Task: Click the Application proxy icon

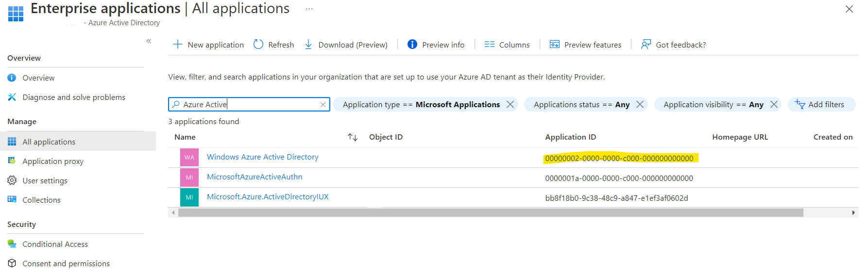Action: [x=12, y=161]
